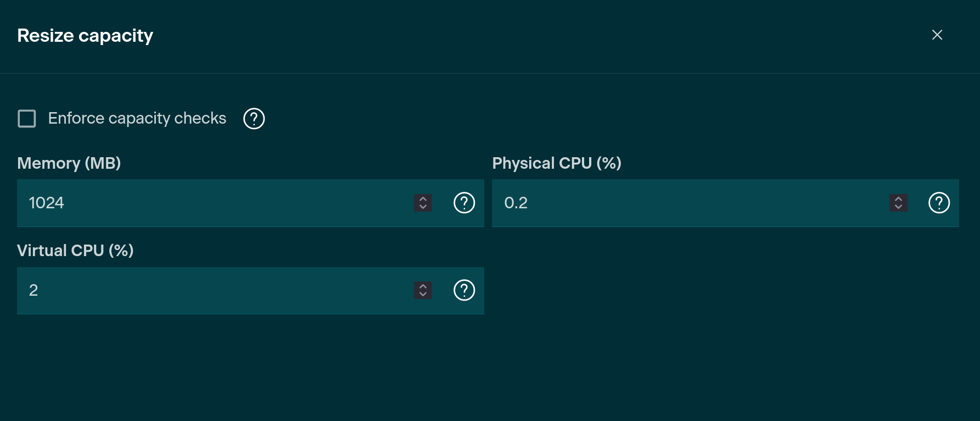Screen dimensions: 980x421
Task: Close the Resize capacity dialog
Action: coord(937,35)
